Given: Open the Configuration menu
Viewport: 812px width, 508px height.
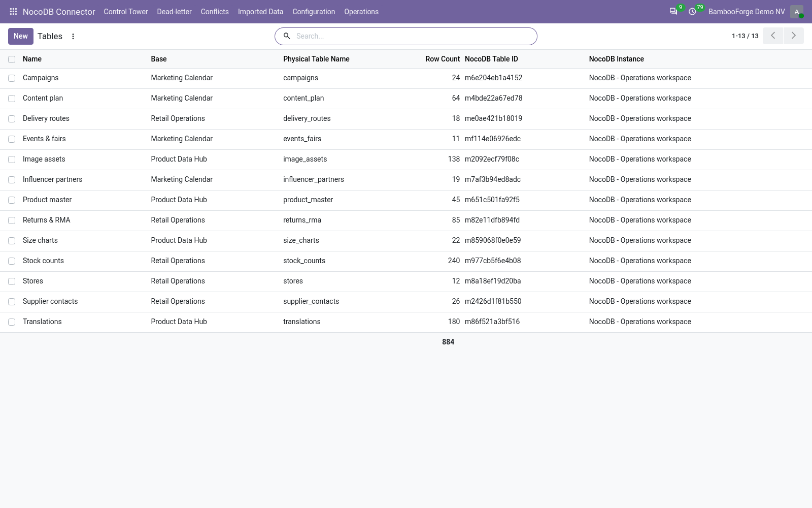Looking at the screenshot, I should [314, 12].
